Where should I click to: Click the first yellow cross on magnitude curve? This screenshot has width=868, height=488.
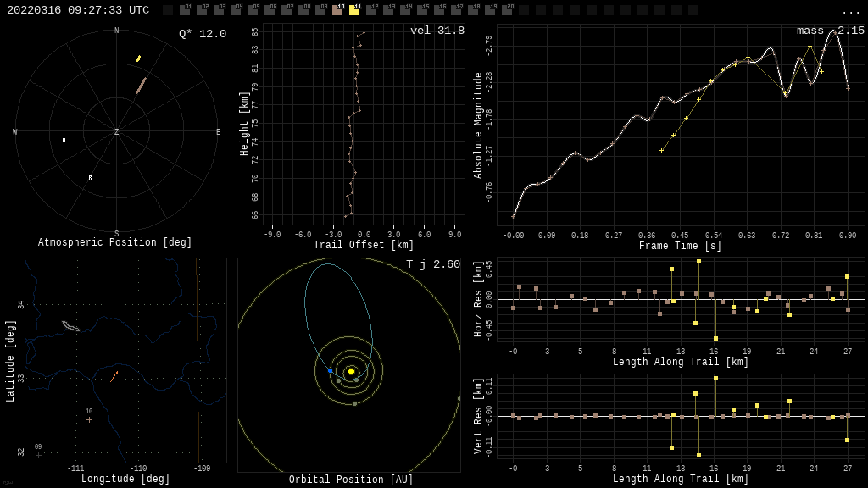(x=661, y=151)
